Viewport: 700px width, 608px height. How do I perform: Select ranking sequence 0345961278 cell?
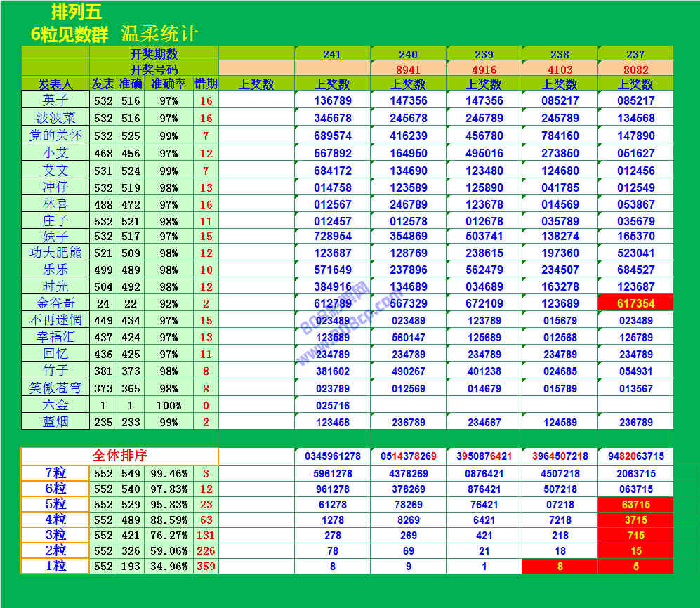pos(332,456)
